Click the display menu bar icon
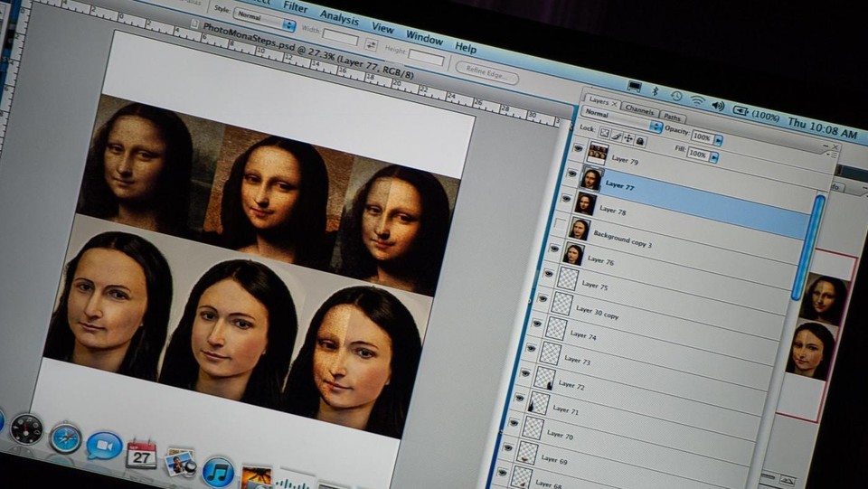This screenshot has height=489, width=868. (x=635, y=86)
